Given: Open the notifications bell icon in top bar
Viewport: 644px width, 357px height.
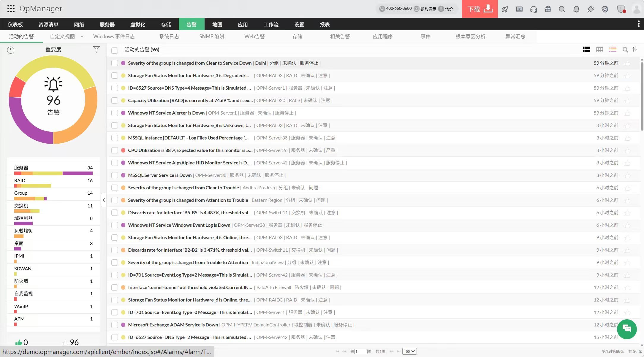Looking at the screenshot, I should point(576,9).
